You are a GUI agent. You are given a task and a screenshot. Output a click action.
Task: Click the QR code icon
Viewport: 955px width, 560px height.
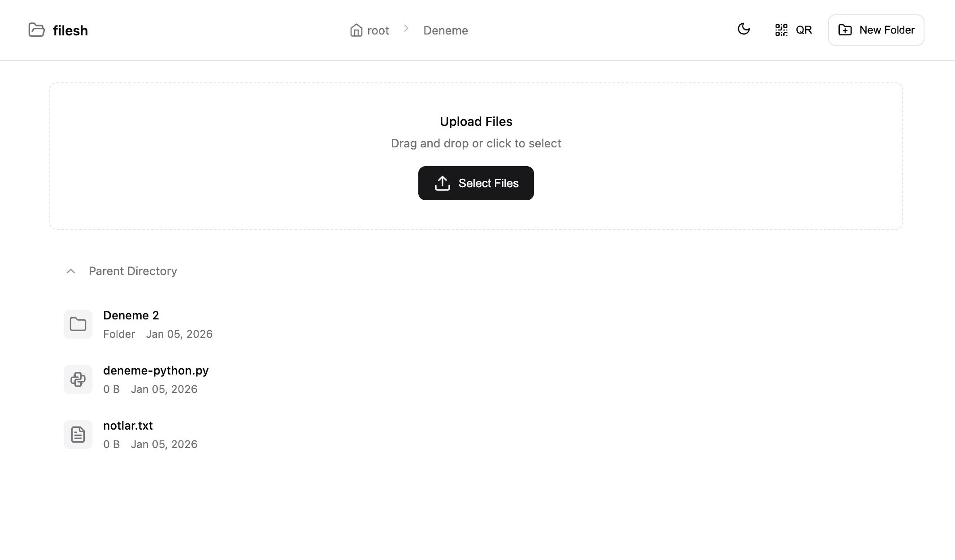coord(781,30)
